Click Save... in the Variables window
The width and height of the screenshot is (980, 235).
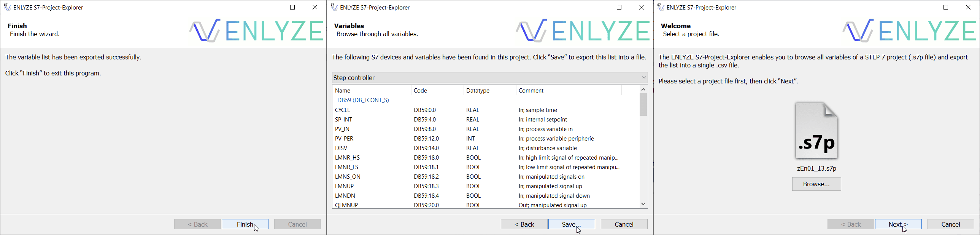tap(572, 224)
